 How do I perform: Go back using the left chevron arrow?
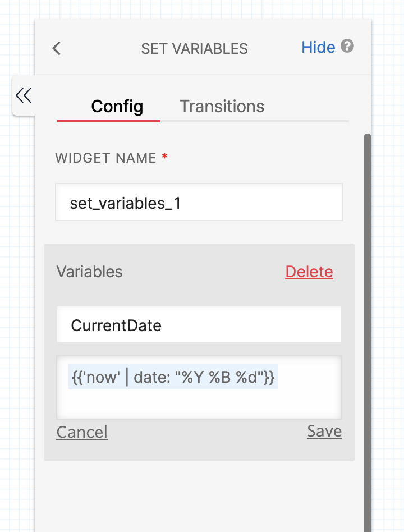click(57, 48)
